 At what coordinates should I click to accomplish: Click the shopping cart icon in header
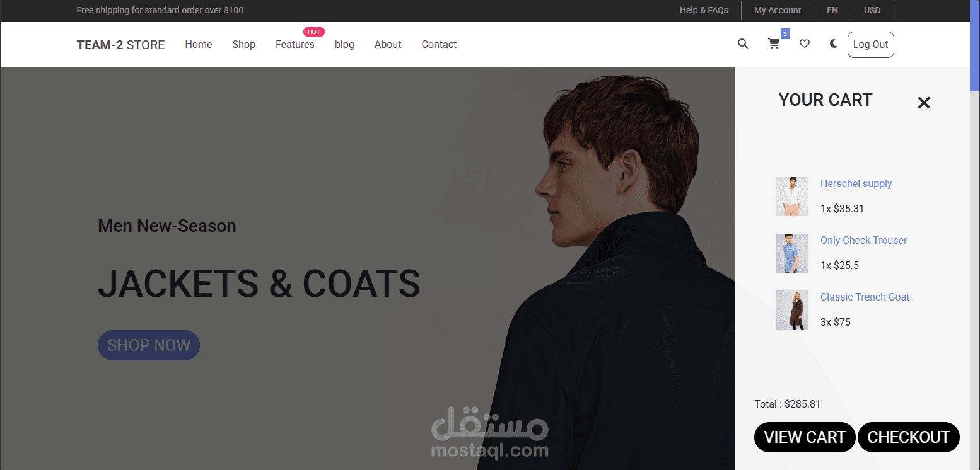[x=774, y=44]
